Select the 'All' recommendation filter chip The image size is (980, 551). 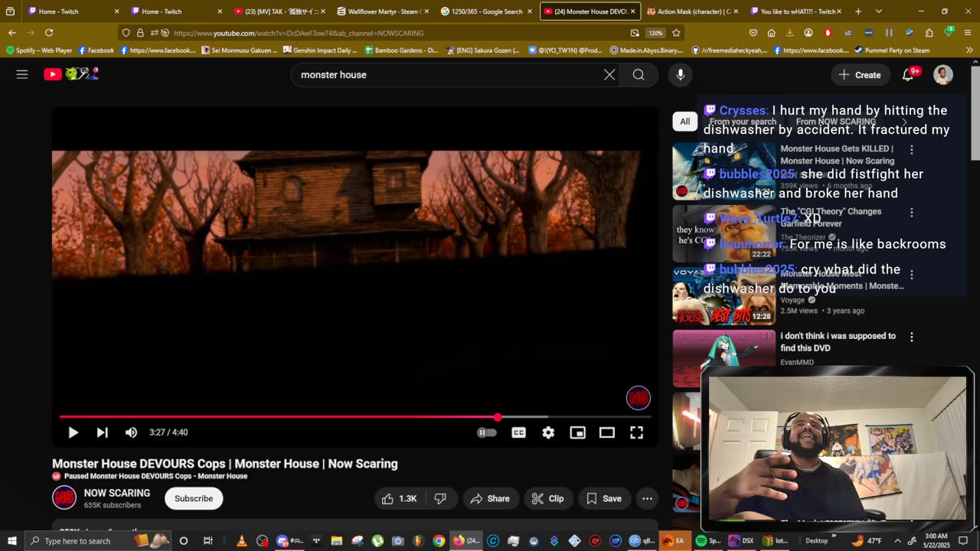684,121
